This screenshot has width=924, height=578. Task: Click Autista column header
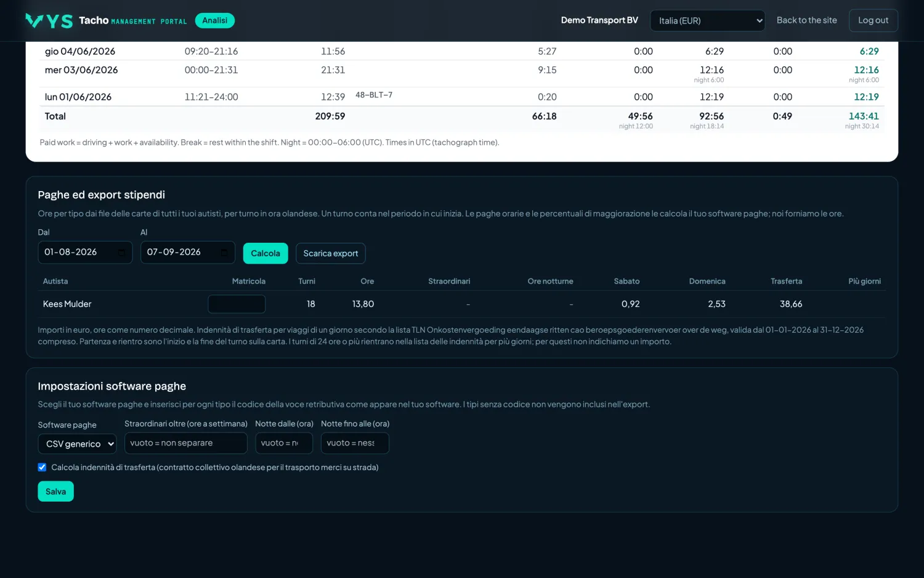[55, 281]
